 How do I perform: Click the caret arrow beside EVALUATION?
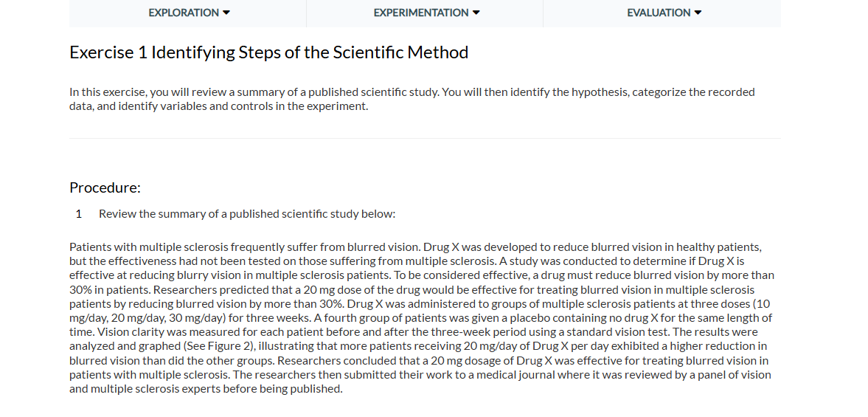(x=698, y=13)
